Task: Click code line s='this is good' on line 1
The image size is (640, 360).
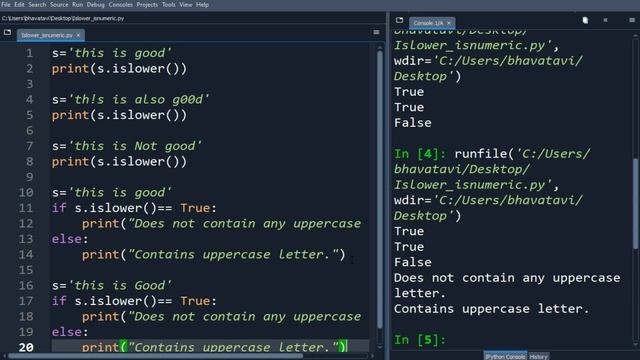Action: 111,53
